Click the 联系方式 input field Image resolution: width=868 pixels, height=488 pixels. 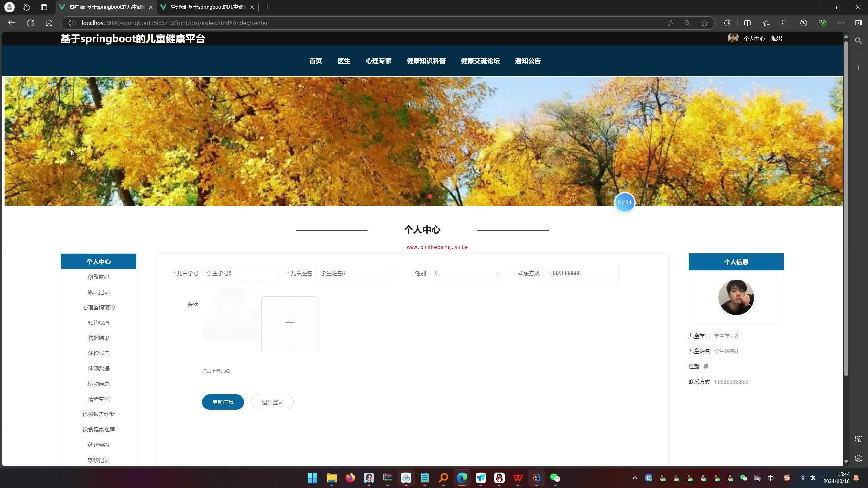pos(580,273)
